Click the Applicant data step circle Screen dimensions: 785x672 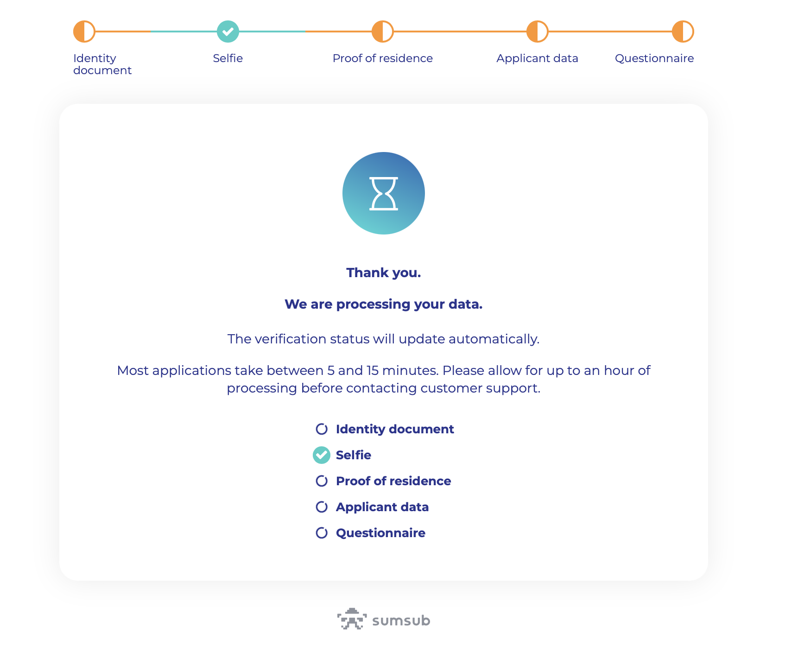[x=538, y=32]
